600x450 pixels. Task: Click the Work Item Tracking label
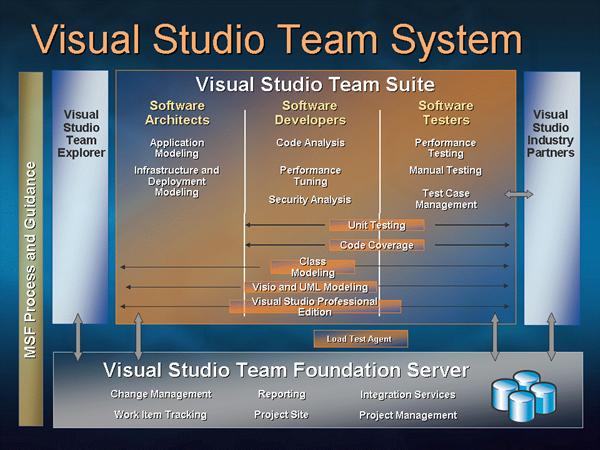[x=160, y=414]
